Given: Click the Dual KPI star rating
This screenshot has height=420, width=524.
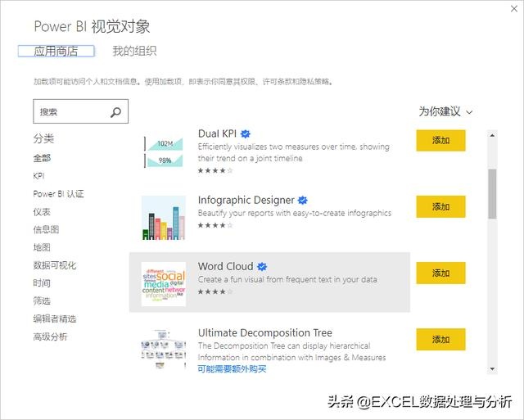Looking at the screenshot, I should (215, 171).
